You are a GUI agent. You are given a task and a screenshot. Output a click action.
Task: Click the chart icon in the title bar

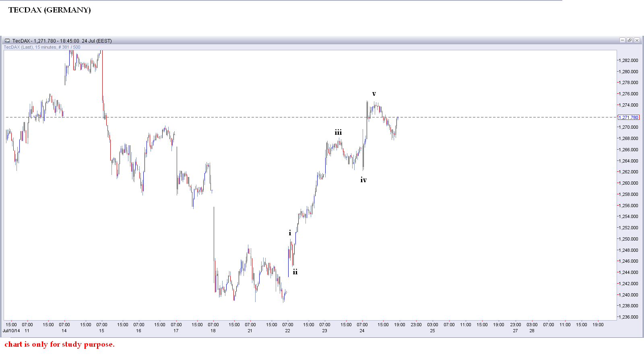pyautogui.click(x=7, y=41)
